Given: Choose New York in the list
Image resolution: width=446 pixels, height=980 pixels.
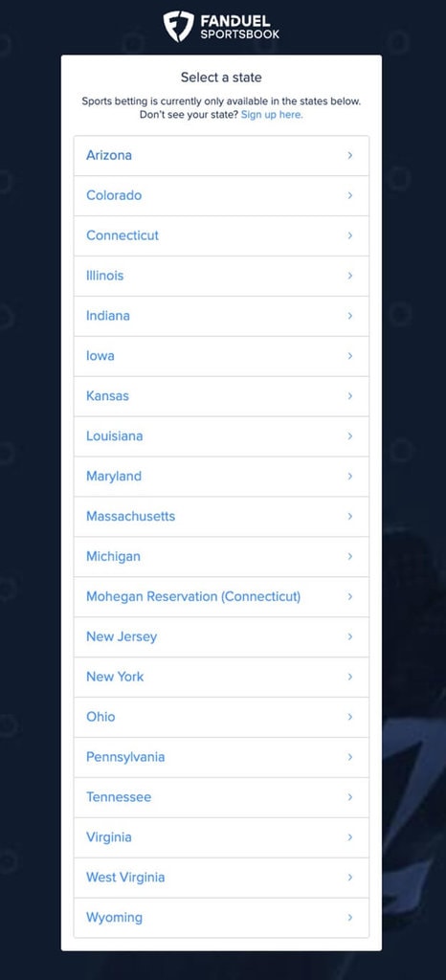Looking at the screenshot, I should tap(221, 677).
